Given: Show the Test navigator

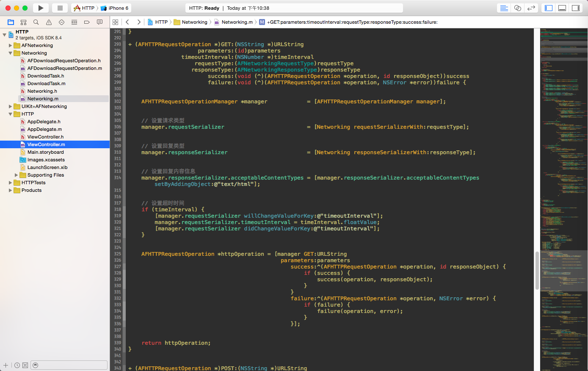Looking at the screenshot, I should pyautogui.click(x=61, y=22).
